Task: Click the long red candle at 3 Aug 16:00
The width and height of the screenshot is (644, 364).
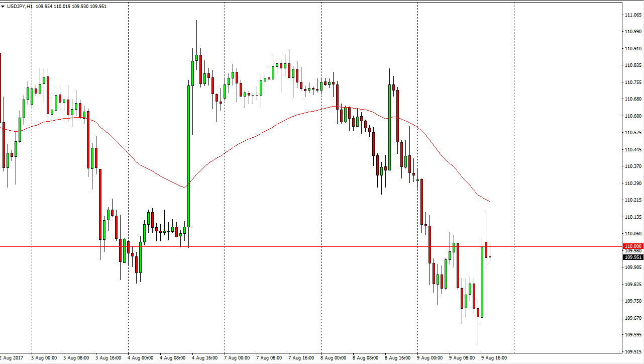Action: [x=100, y=204]
